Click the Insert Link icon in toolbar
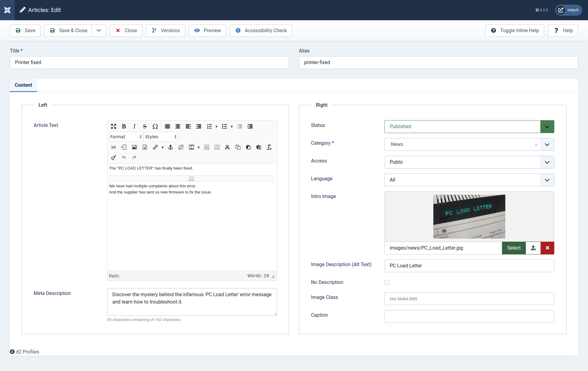 pyautogui.click(x=155, y=147)
